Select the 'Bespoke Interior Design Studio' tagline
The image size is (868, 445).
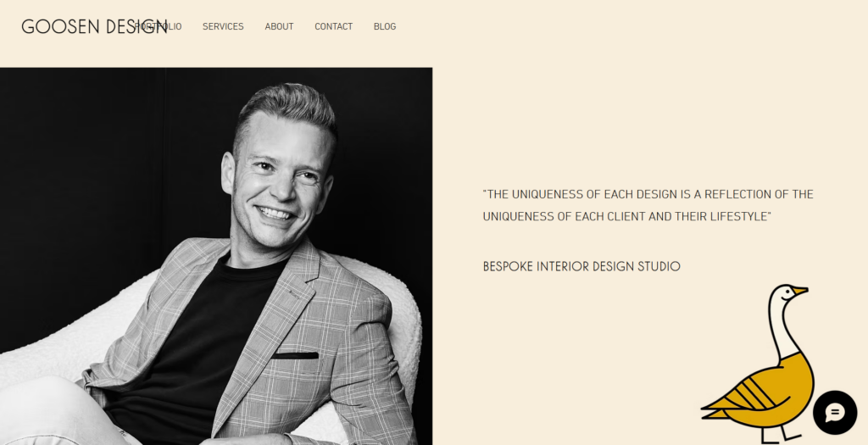[581, 267]
